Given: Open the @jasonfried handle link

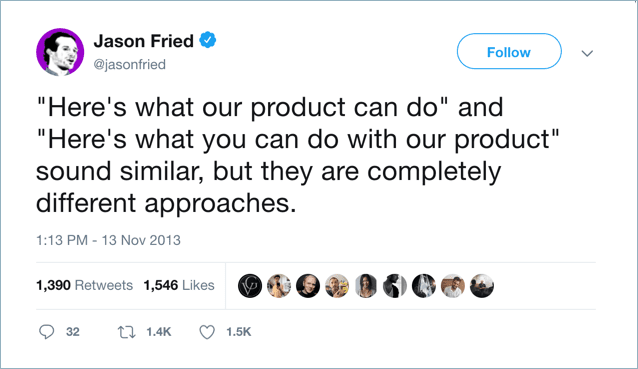Looking at the screenshot, I should [130, 64].
